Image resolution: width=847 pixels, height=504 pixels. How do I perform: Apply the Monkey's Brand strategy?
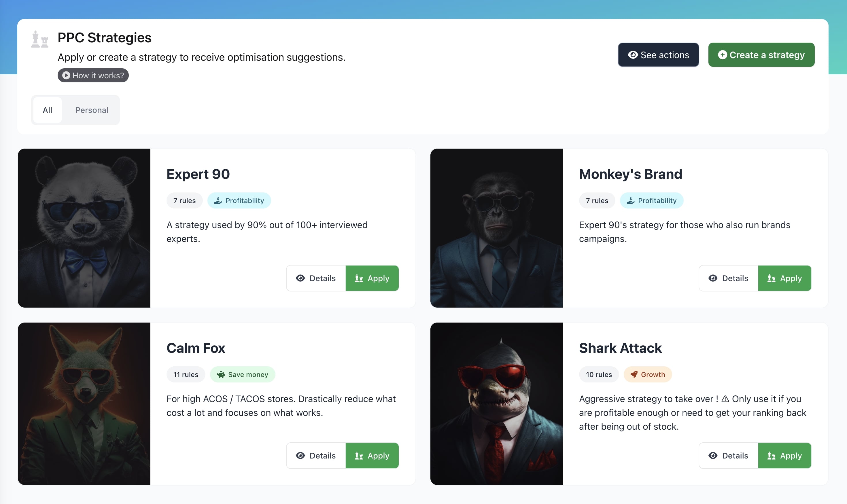pos(784,278)
